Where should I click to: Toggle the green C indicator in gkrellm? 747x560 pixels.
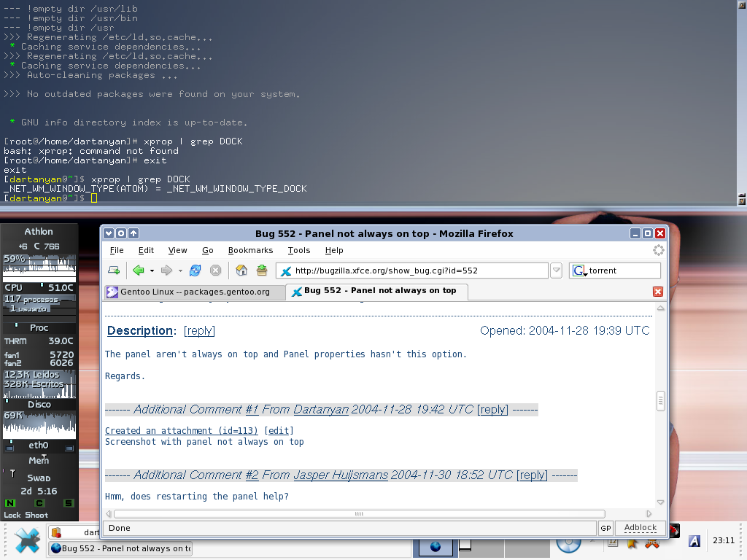[39, 503]
